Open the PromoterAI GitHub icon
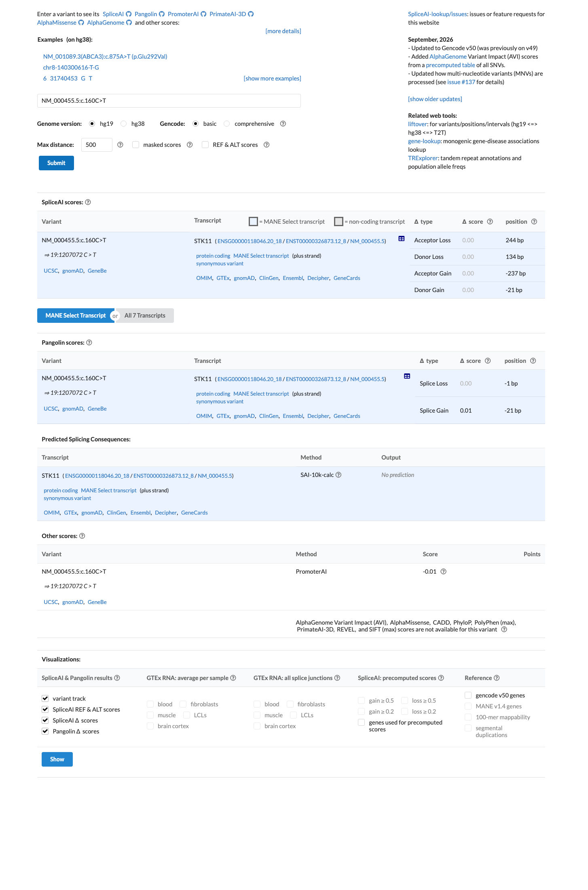588x890 pixels. click(203, 14)
